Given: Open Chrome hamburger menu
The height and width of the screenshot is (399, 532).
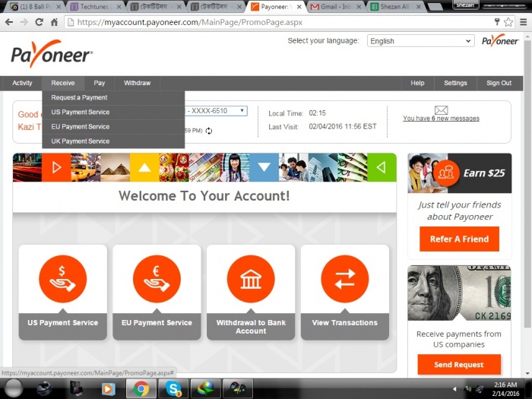Looking at the screenshot, I should 523,22.
